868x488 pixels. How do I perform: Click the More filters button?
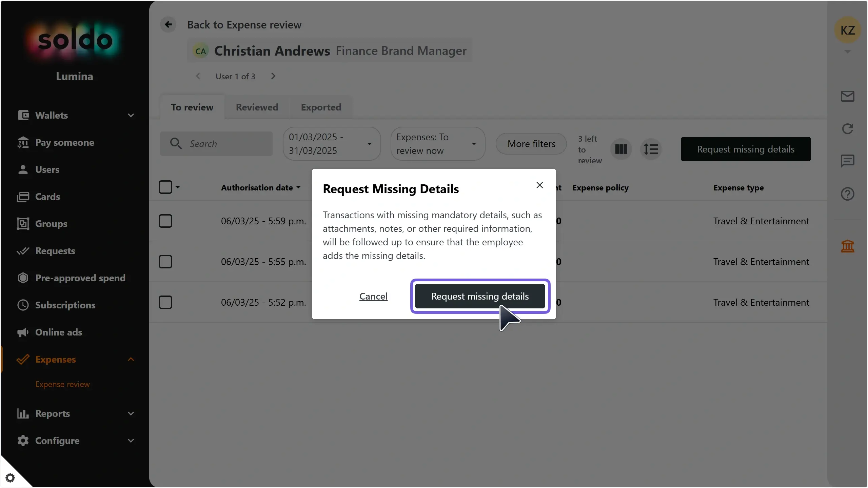[x=531, y=144]
